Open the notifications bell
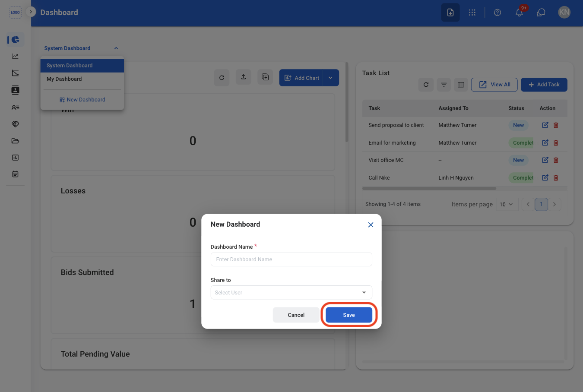The width and height of the screenshot is (583, 392). click(520, 13)
